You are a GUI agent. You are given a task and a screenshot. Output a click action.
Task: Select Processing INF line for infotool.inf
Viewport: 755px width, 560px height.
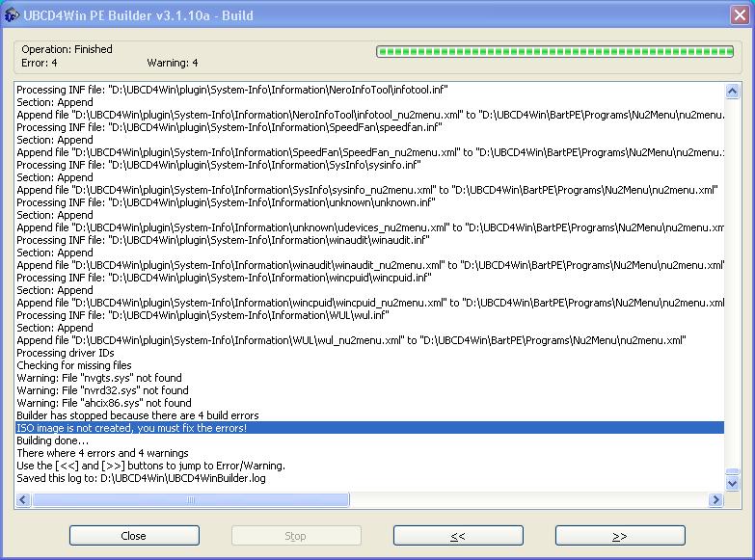click(x=370, y=90)
